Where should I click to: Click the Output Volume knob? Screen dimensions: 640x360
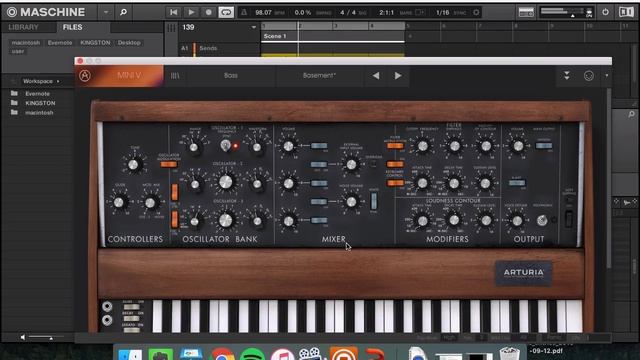click(x=518, y=146)
